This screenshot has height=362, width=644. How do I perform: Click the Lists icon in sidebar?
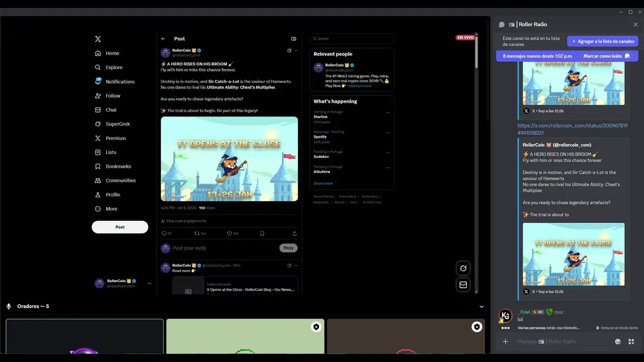click(98, 152)
